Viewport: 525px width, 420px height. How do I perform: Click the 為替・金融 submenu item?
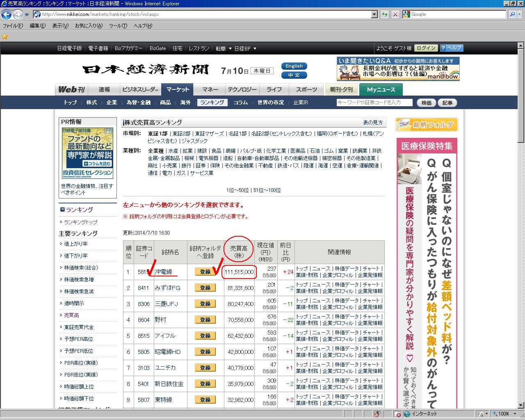[x=139, y=103]
